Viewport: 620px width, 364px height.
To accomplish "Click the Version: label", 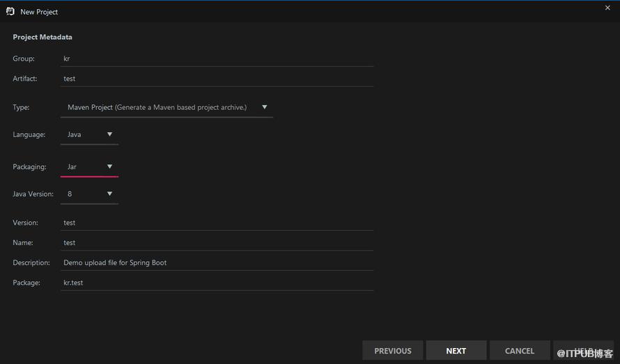I will (x=25, y=223).
